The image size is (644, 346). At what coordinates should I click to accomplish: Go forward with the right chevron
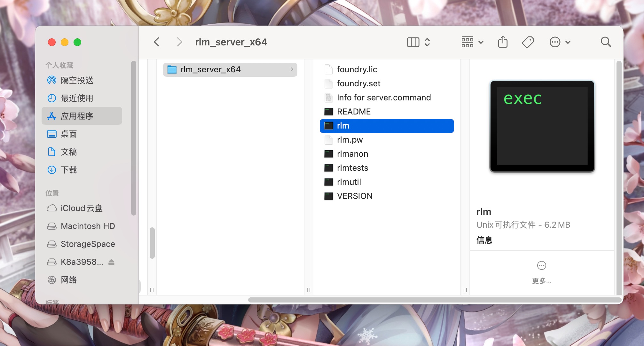click(x=180, y=42)
